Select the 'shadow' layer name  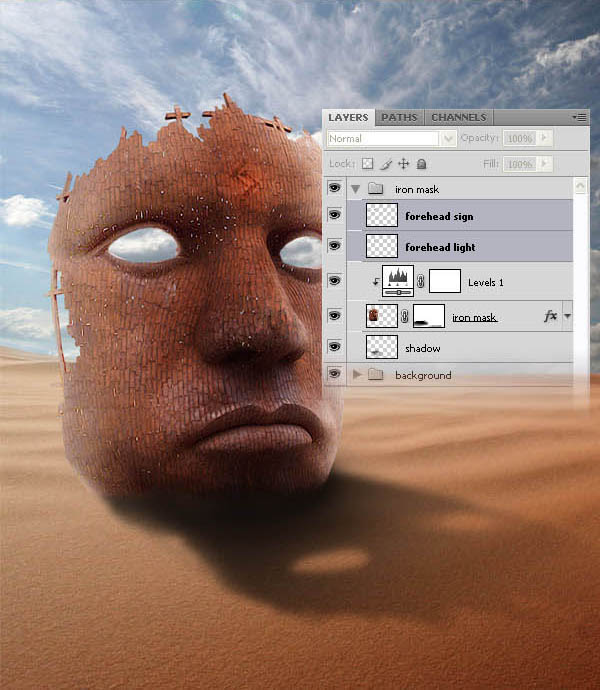tap(423, 348)
